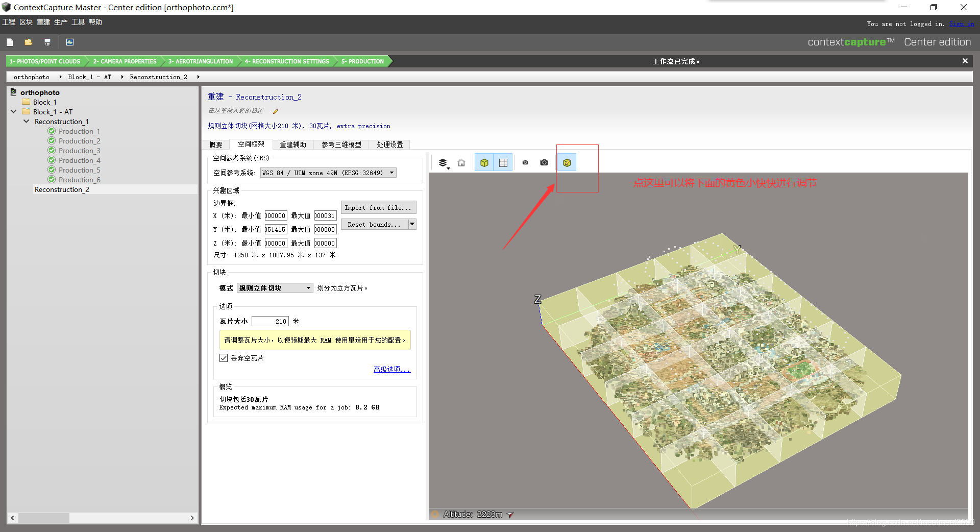This screenshot has width=980, height=532.
Task: Open the 区块 menu
Action: tap(26, 22)
